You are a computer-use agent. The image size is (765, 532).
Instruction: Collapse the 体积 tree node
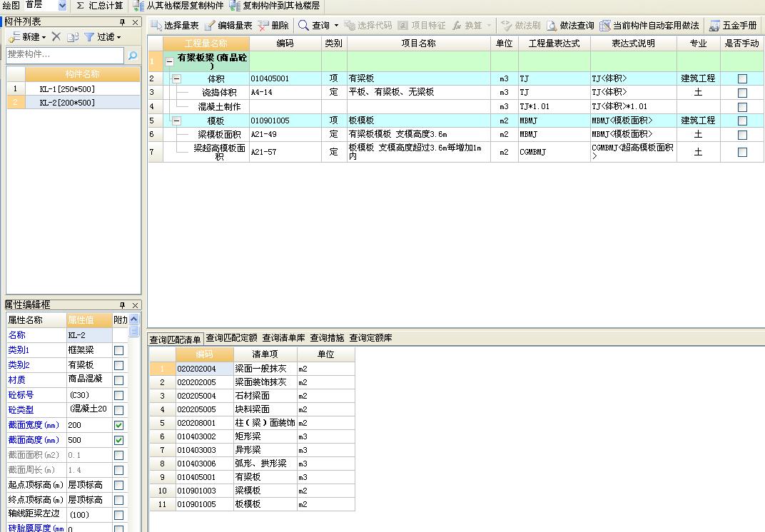pos(176,78)
